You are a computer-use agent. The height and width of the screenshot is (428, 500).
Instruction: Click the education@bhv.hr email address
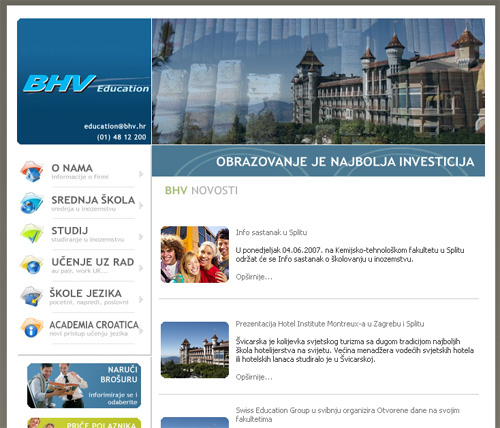pos(115,126)
